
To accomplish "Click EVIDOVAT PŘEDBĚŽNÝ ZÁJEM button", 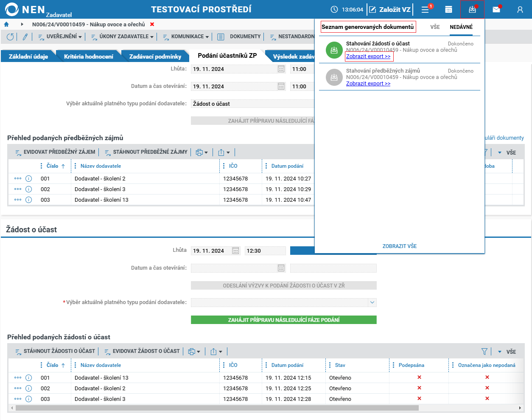I will pos(55,152).
